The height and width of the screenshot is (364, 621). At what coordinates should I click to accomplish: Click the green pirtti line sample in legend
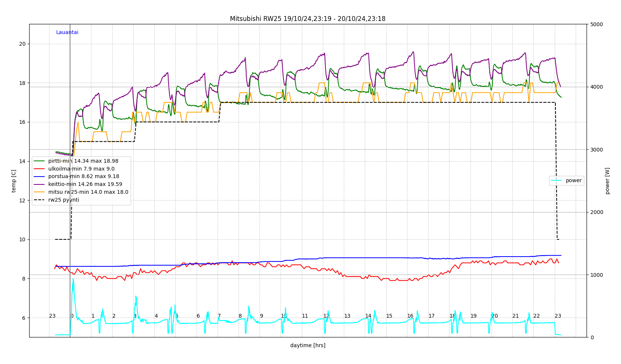(39, 161)
